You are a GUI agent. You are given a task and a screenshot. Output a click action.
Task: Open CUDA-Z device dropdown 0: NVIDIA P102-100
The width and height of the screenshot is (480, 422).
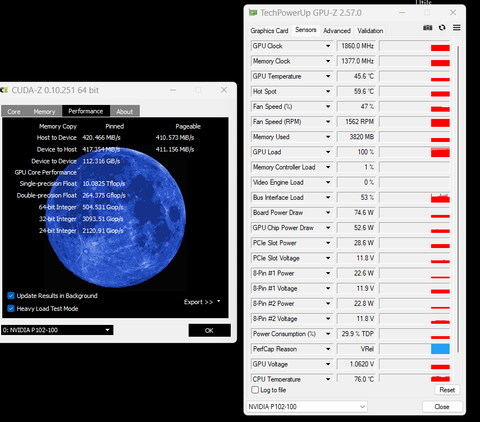(57, 330)
